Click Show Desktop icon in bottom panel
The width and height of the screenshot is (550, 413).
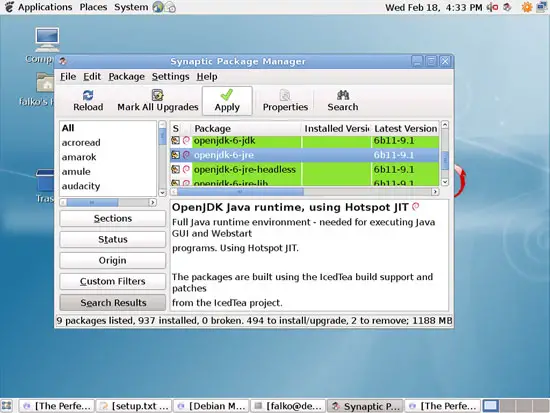(x=7, y=406)
